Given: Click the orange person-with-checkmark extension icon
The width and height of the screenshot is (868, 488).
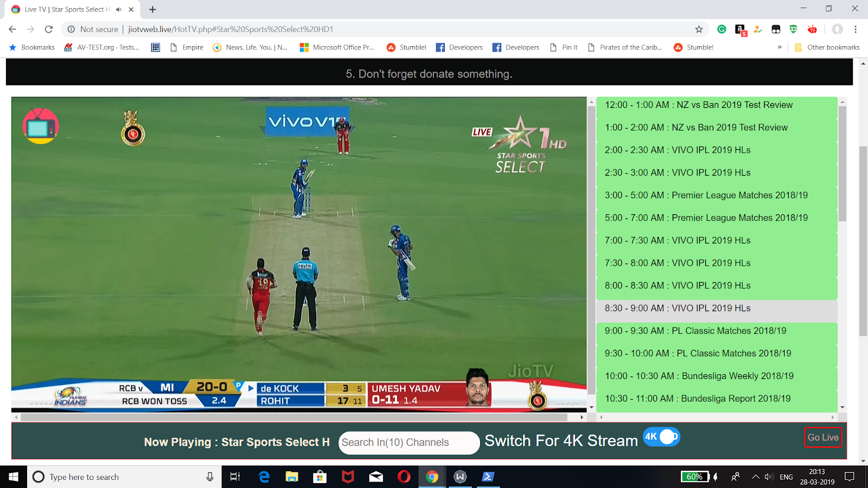Looking at the screenshot, I should point(758,29).
